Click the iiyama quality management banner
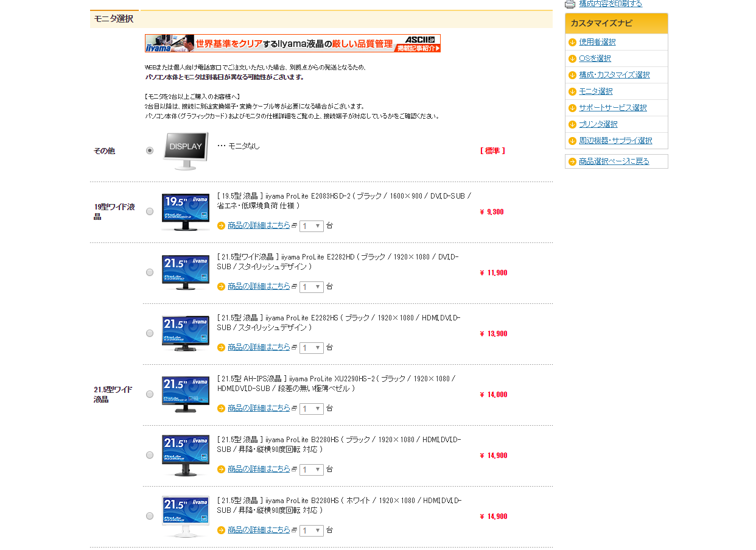 292,43
